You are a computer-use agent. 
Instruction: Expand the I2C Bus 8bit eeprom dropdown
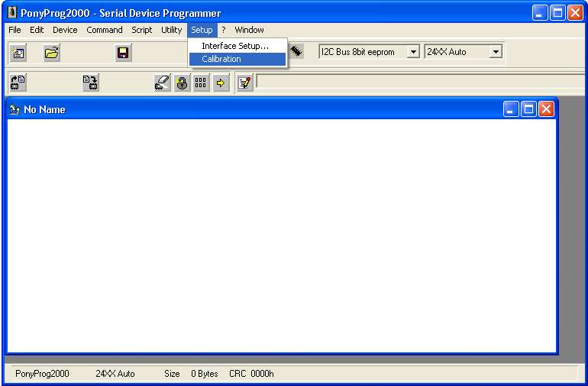413,52
